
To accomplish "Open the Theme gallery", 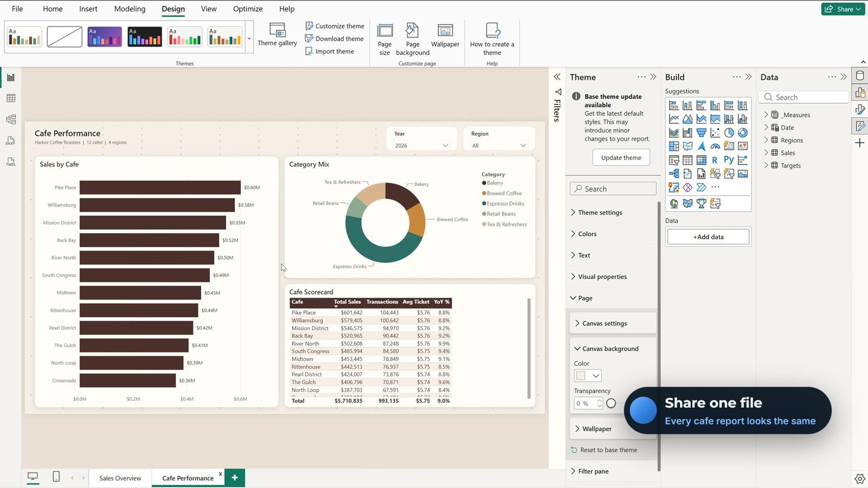I will click(x=277, y=35).
